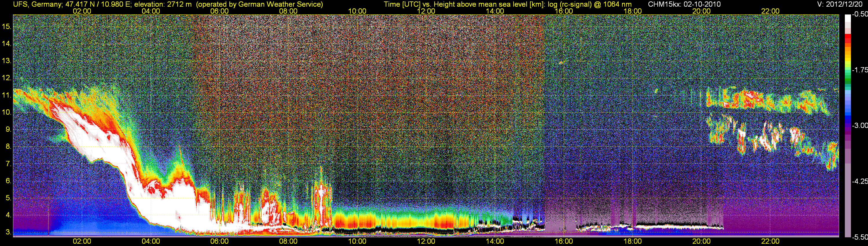Screen dimensions: 868x246
Task: Select the "-0.50" color scale value
Action: 860,14
